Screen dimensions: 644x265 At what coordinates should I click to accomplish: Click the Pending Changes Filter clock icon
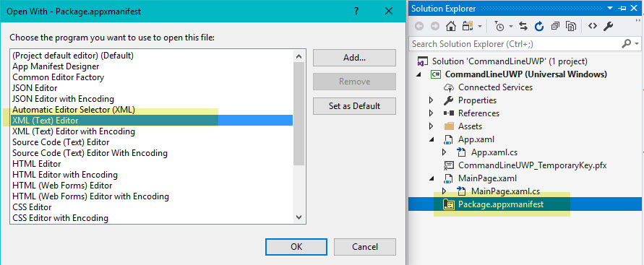pos(500,26)
